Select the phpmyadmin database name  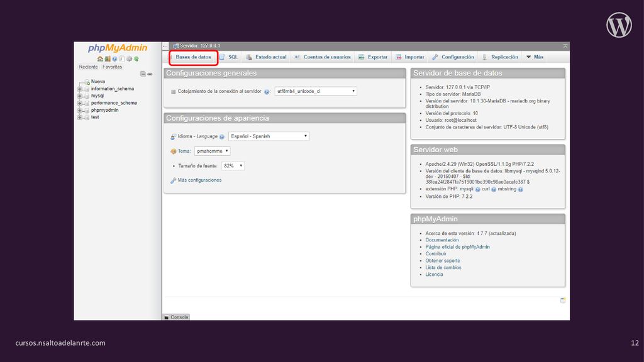click(105, 110)
